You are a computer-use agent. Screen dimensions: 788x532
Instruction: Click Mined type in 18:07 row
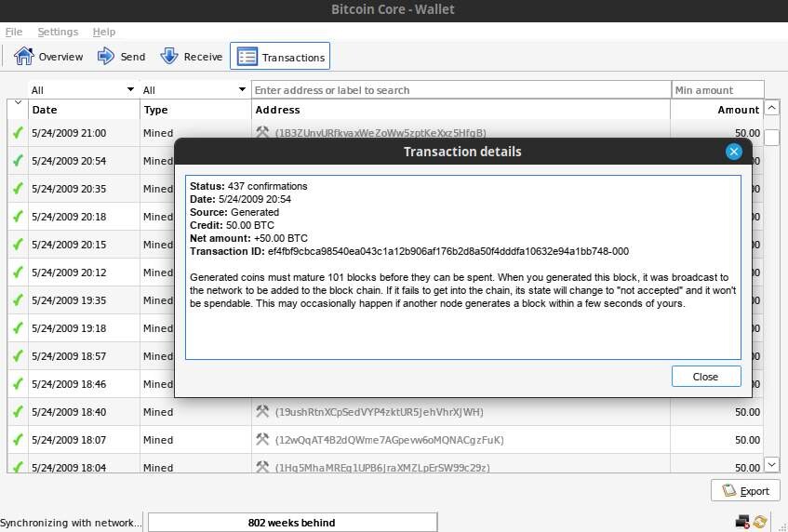[x=158, y=440]
